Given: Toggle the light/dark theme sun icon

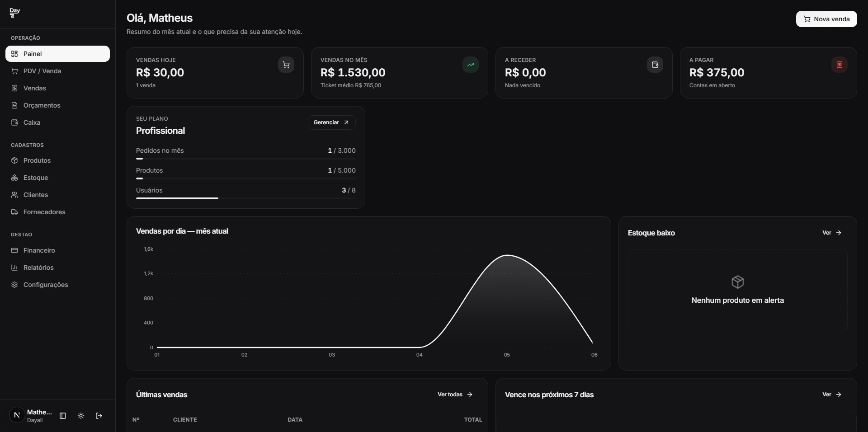Looking at the screenshot, I should click(81, 416).
